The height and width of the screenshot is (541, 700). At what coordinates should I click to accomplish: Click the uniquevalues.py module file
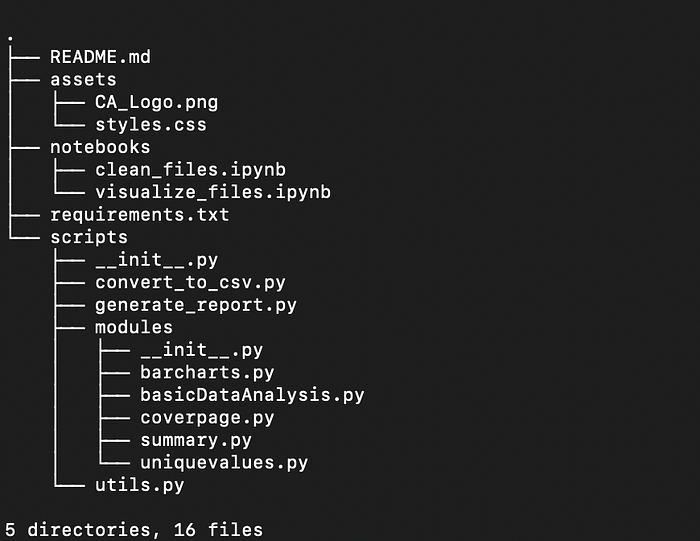click(x=224, y=462)
